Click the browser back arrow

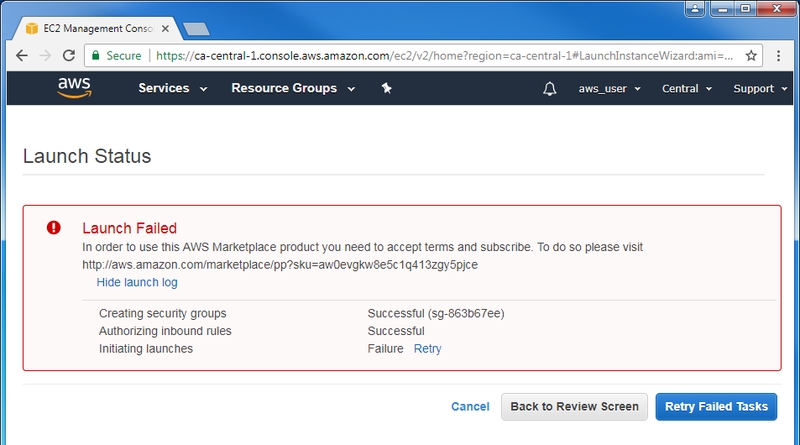pos(22,56)
